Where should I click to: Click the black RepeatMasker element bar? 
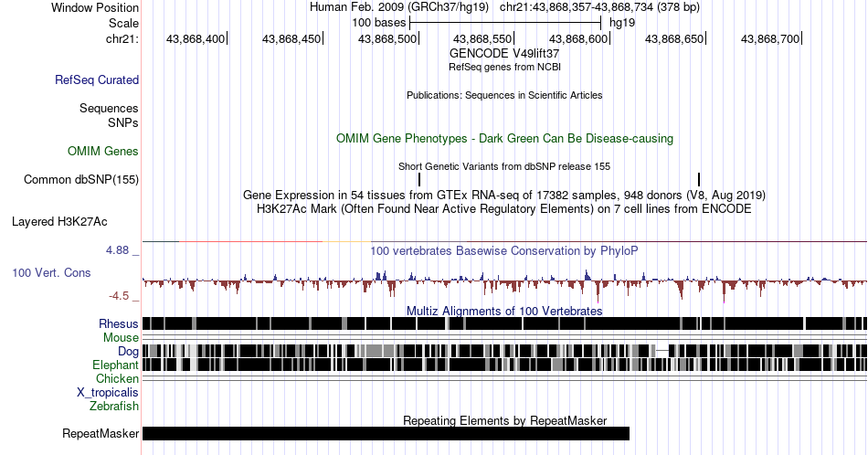(x=386, y=433)
